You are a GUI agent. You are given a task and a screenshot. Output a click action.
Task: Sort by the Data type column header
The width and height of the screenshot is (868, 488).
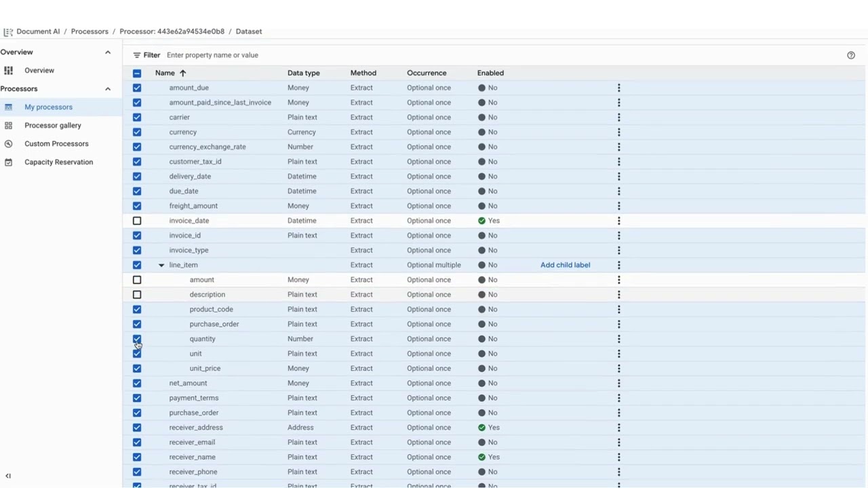(303, 73)
